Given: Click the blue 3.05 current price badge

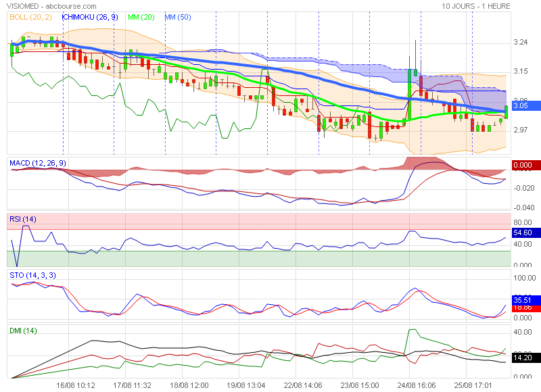Looking at the screenshot, I should (526, 105).
